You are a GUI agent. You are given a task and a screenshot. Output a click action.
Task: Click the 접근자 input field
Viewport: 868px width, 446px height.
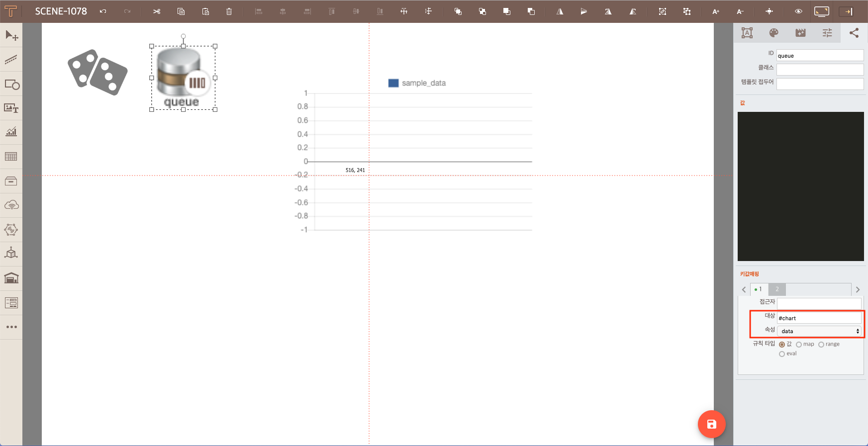(819, 303)
